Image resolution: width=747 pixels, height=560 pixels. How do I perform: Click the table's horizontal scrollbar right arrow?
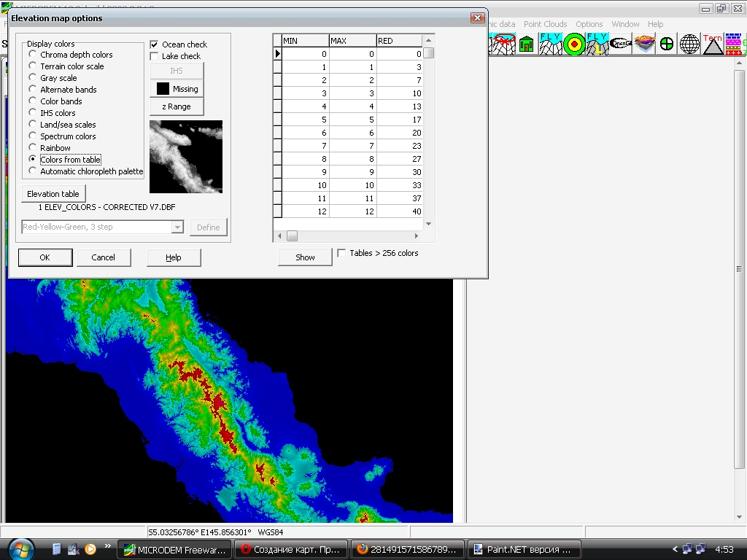click(x=417, y=236)
